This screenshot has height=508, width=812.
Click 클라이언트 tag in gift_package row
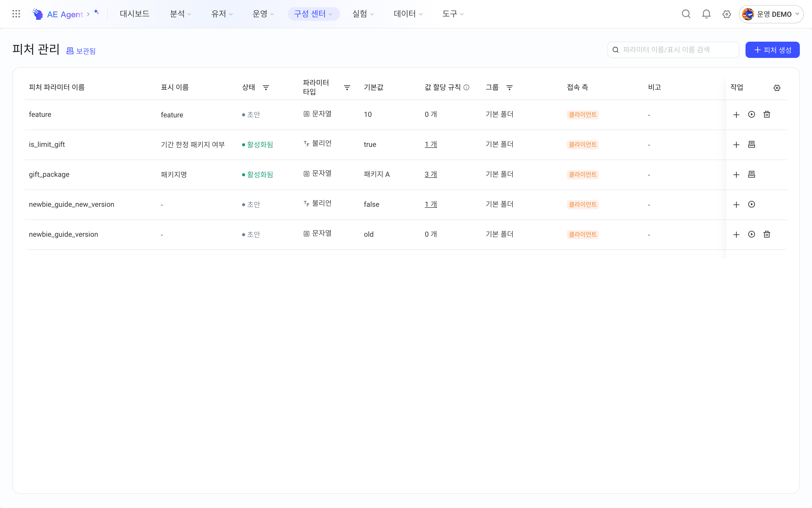pos(583,174)
